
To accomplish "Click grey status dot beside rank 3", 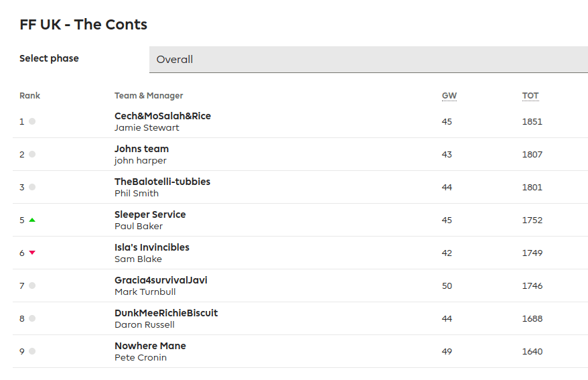I will [32, 187].
